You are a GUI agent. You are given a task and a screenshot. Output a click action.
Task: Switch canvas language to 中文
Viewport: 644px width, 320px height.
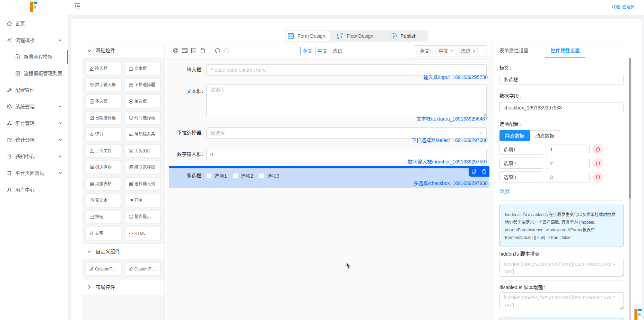point(323,51)
